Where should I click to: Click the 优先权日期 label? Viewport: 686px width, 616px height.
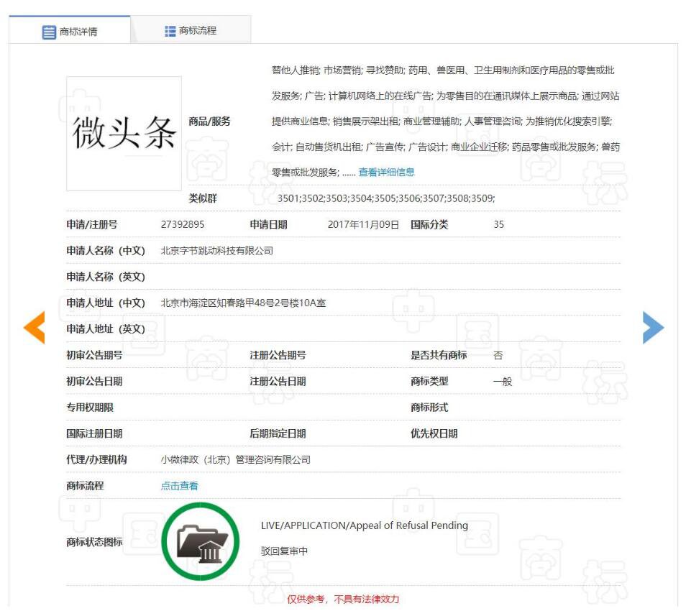pyautogui.click(x=434, y=433)
